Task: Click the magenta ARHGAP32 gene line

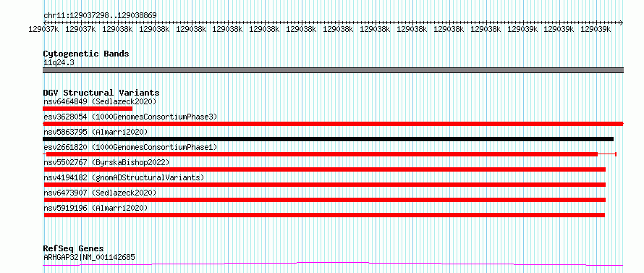Action: point(333,264)
